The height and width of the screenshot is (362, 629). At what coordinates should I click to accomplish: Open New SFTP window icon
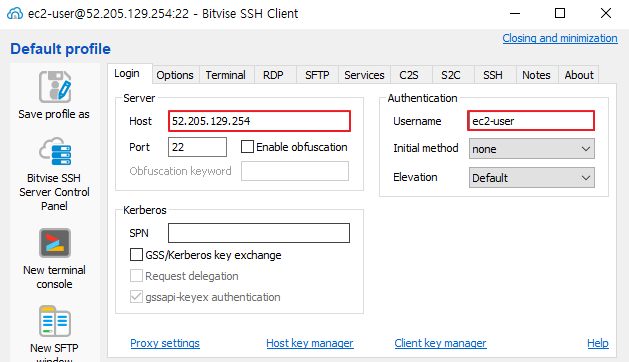55,321
